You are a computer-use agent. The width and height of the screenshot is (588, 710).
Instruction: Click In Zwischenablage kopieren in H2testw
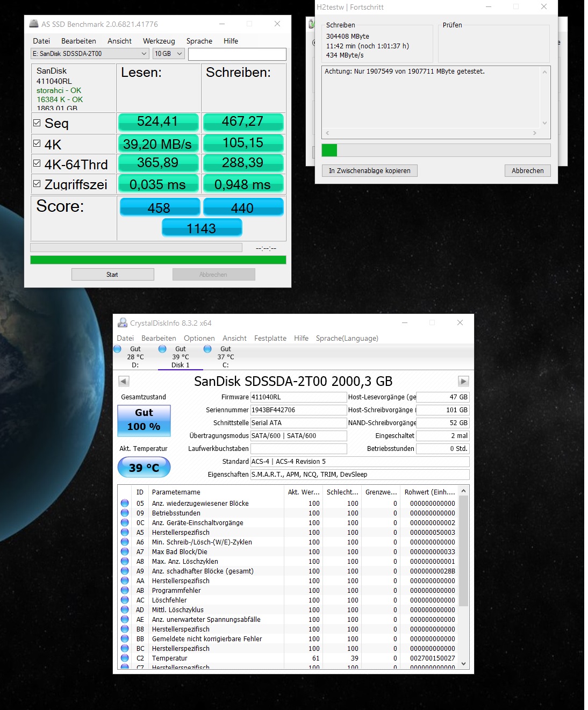pyautogui.click(x=370, y=170)
